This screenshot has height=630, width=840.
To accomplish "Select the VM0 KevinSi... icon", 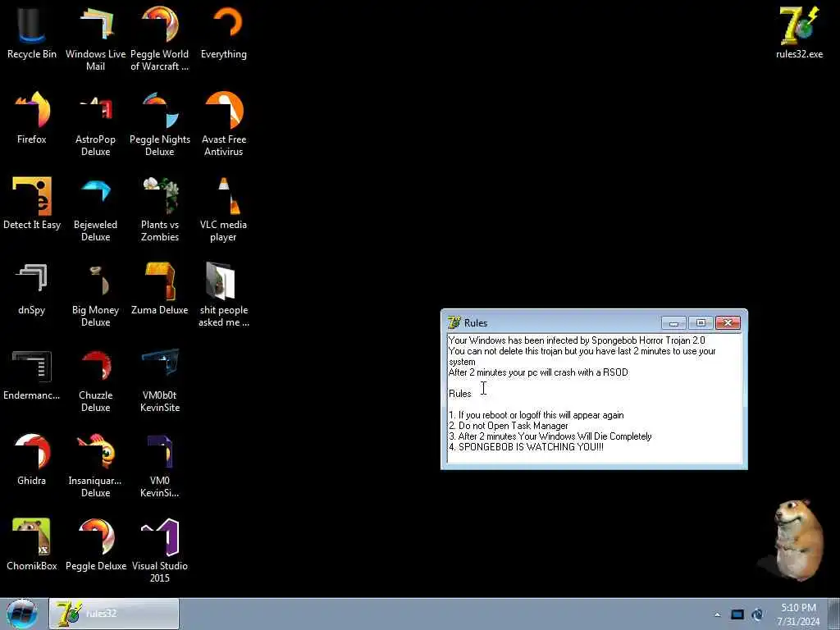I will click(x=160, y=464).
